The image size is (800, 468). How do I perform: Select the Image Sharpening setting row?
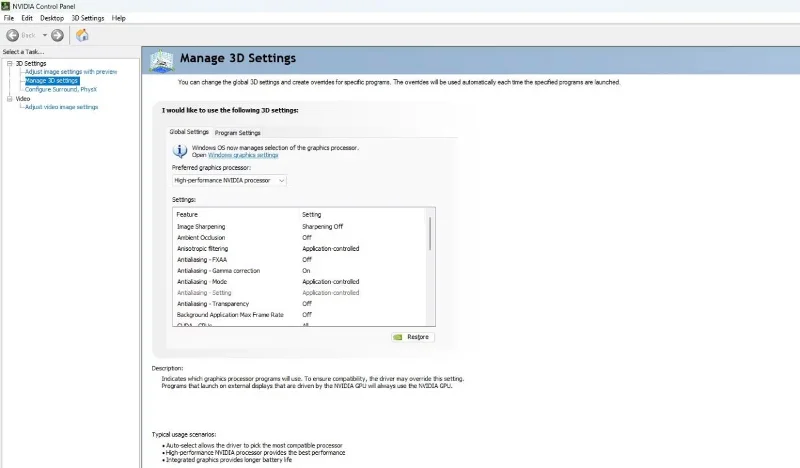tap(299, 227)
